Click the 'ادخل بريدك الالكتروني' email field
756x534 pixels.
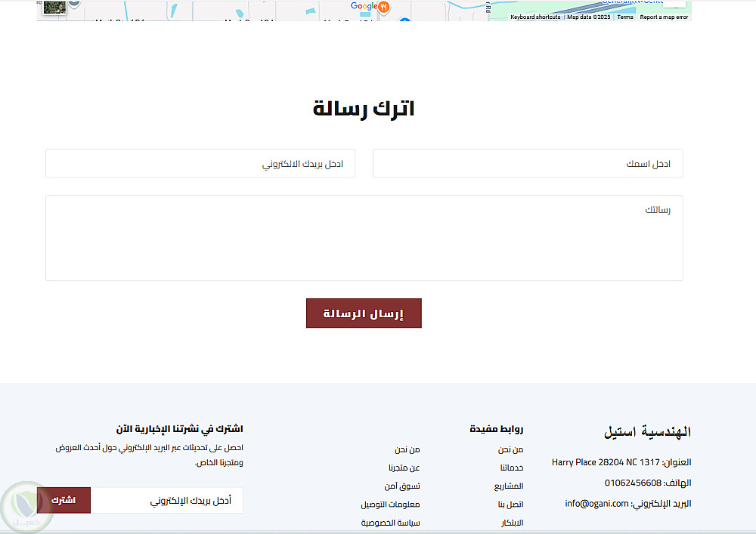pyautogui.click(x=200, y=164)
